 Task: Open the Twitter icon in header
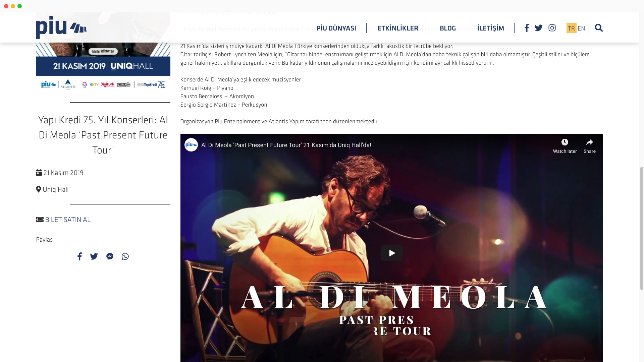click(539, 28)
